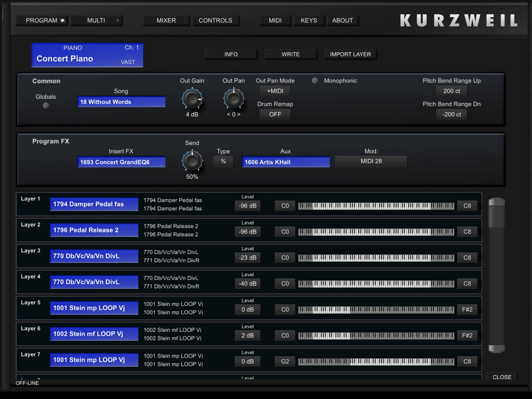This screenshot has width=532, height=399.
Task: Open Layer 7 keymap 1001 Stein mp LOOP
Action: (94, 360)
